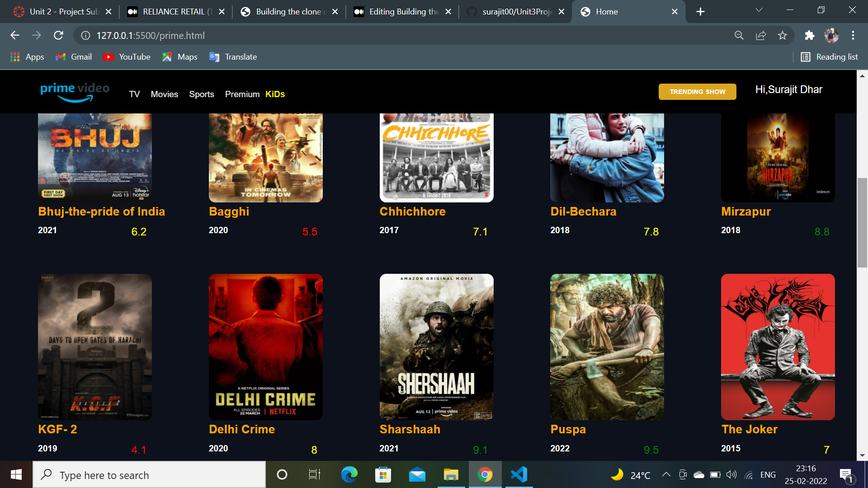
Task: Open the Mirzapur title link
Action: point(746,211)
